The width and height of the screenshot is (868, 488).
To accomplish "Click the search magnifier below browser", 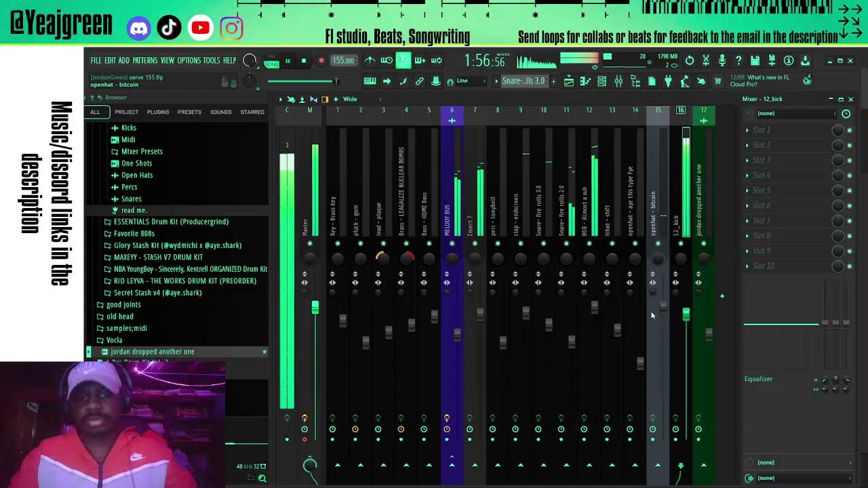I will pyautogui.click(x=262, y=479).
